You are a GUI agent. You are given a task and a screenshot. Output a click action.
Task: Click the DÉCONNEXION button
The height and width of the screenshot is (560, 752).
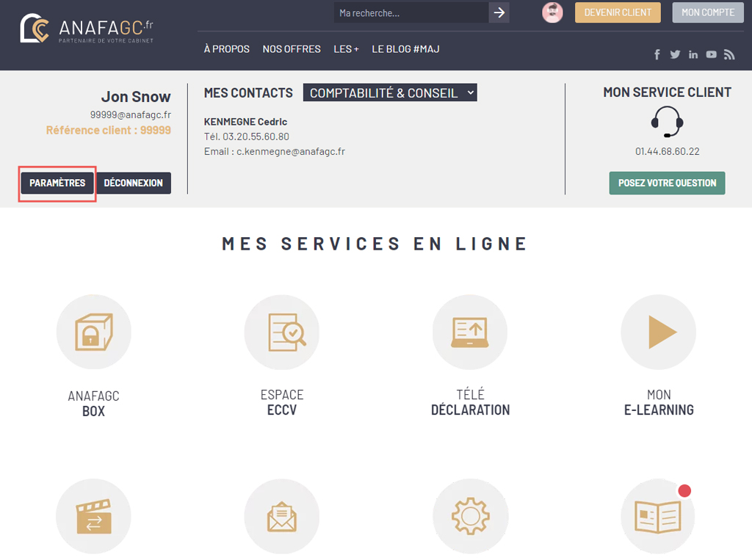click(134, 183)
